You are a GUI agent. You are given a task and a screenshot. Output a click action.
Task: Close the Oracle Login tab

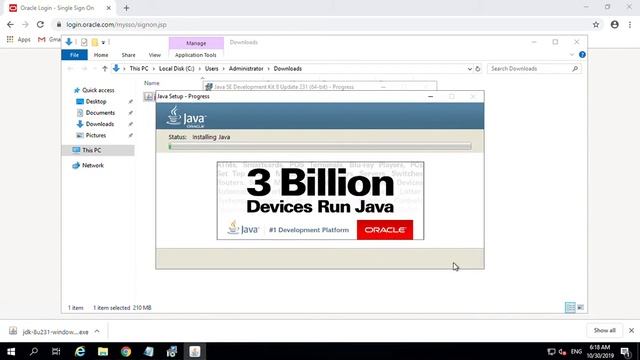(x=109, y=8)
